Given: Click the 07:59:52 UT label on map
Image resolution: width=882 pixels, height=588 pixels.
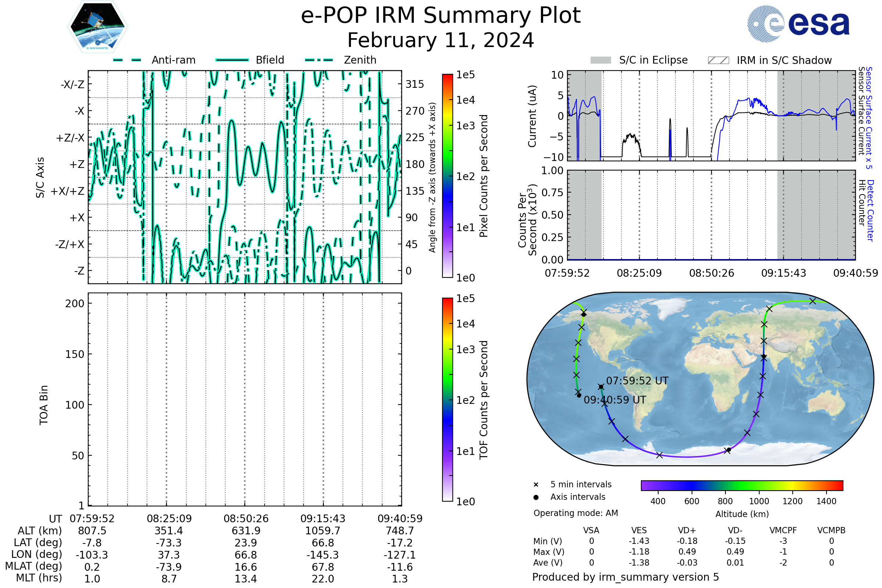Looking at the screenshot, I should pos(637,381).
